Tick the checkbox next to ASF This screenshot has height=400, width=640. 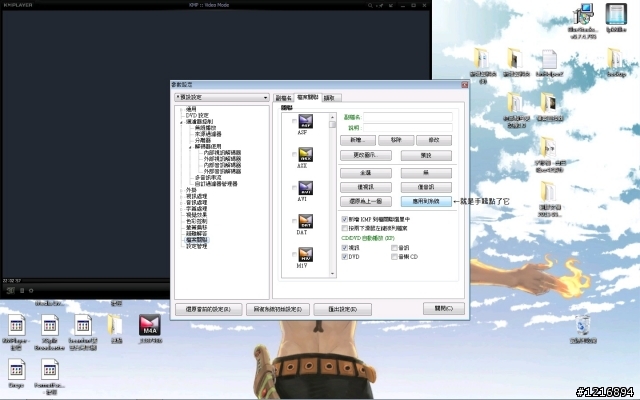(x=294, y=121)
